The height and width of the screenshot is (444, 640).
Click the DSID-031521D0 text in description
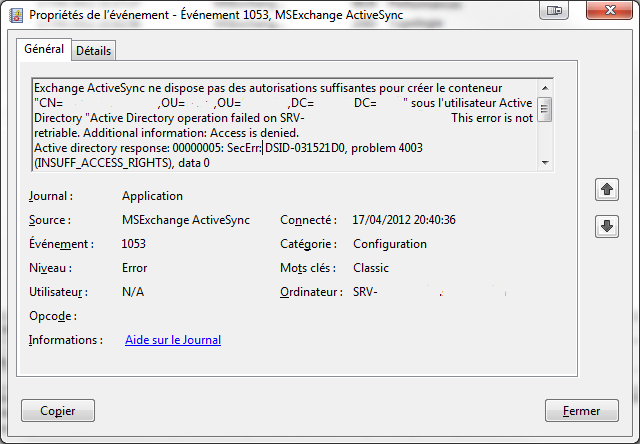coord(305,148)
